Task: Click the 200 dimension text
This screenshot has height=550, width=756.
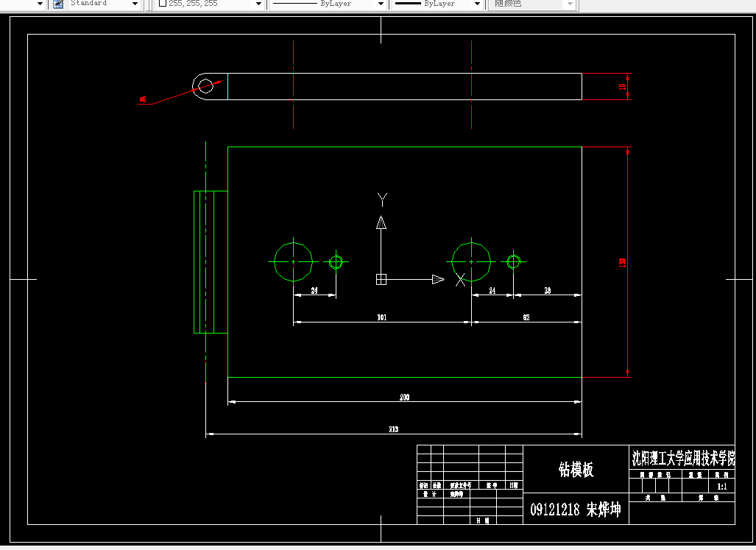Action: (404, 397)
